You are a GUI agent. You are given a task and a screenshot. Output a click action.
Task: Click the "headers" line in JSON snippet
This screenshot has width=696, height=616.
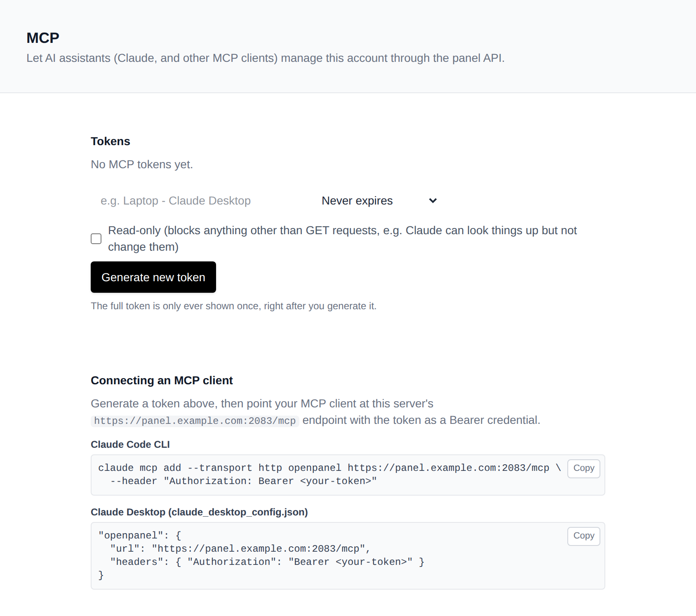267,562
